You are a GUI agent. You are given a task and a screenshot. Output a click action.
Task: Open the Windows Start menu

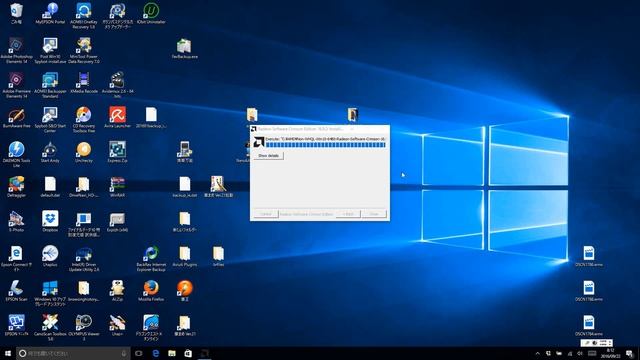tap(8, 353)
